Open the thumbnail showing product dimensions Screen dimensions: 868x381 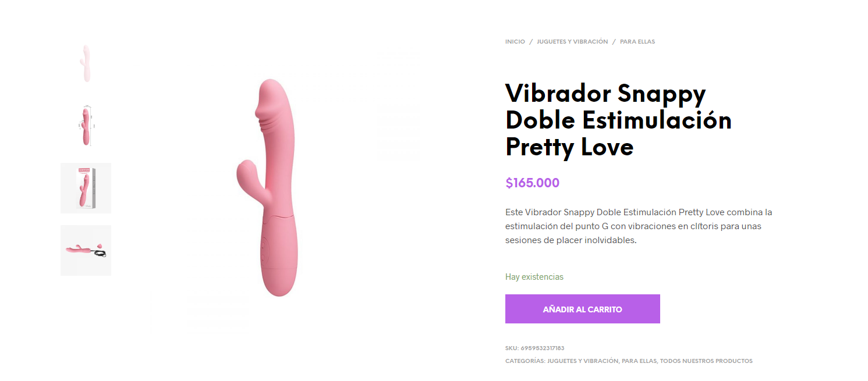tap(86, 126)
